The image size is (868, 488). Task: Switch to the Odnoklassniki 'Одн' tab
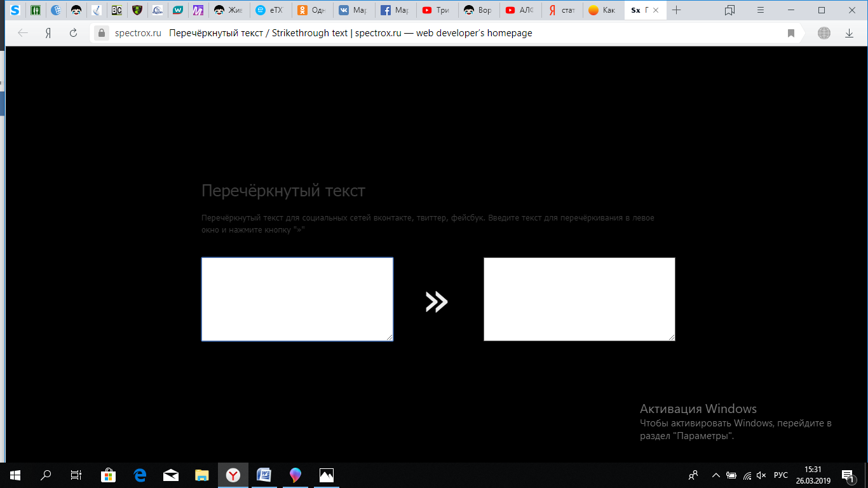click(311, 10)
